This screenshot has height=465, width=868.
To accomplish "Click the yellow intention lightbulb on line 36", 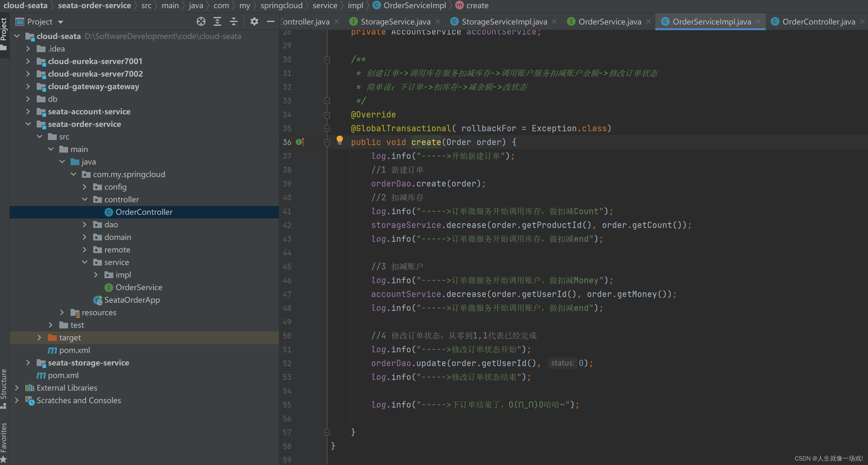I will 340,140.
